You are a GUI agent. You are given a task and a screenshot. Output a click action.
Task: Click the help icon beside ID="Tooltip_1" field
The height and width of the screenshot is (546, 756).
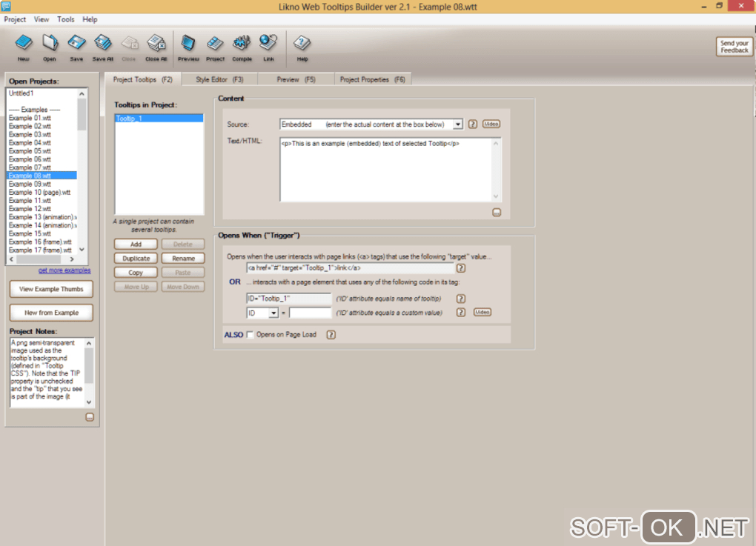tap(461, 299)
